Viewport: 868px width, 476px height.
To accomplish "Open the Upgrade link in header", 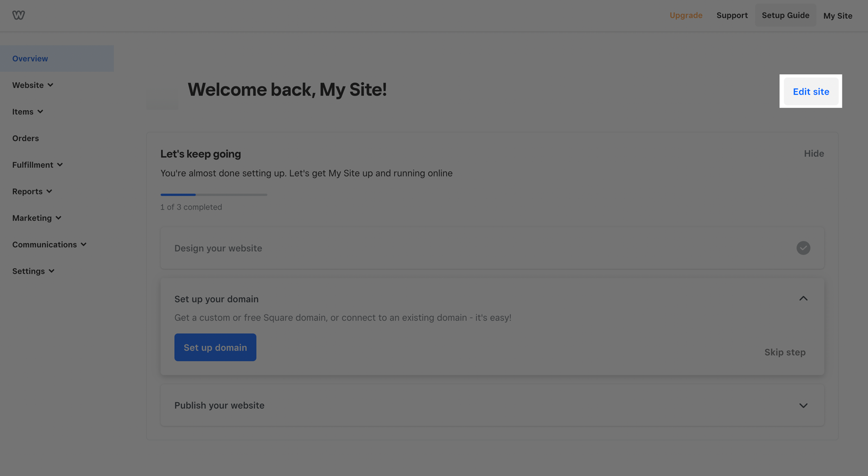I will (x=686, y=15).
